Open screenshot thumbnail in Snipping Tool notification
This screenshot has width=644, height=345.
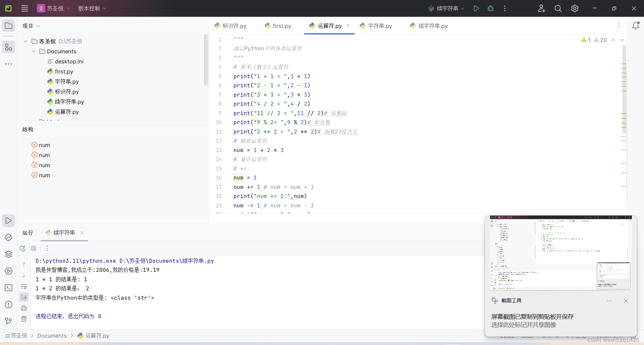pos(560,253)
